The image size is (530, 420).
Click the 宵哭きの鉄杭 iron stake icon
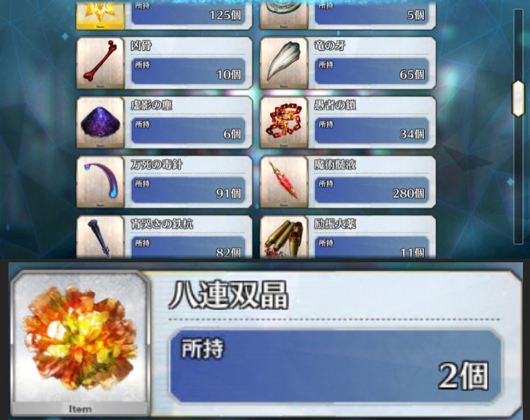click(100, 237)
